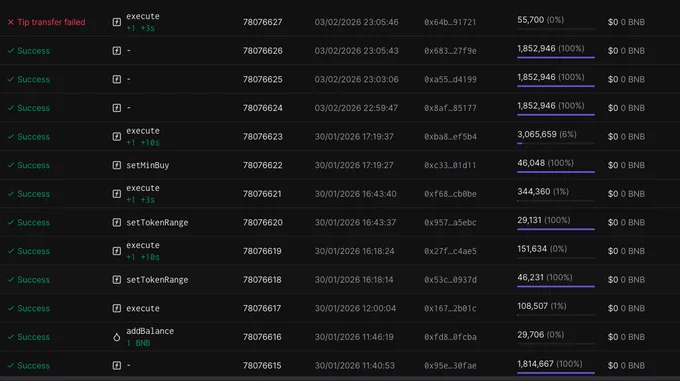Click the $0 0 BNB fee in row 78076627
Viewport: 680px width, 381px height.
[x=626, y=22]
